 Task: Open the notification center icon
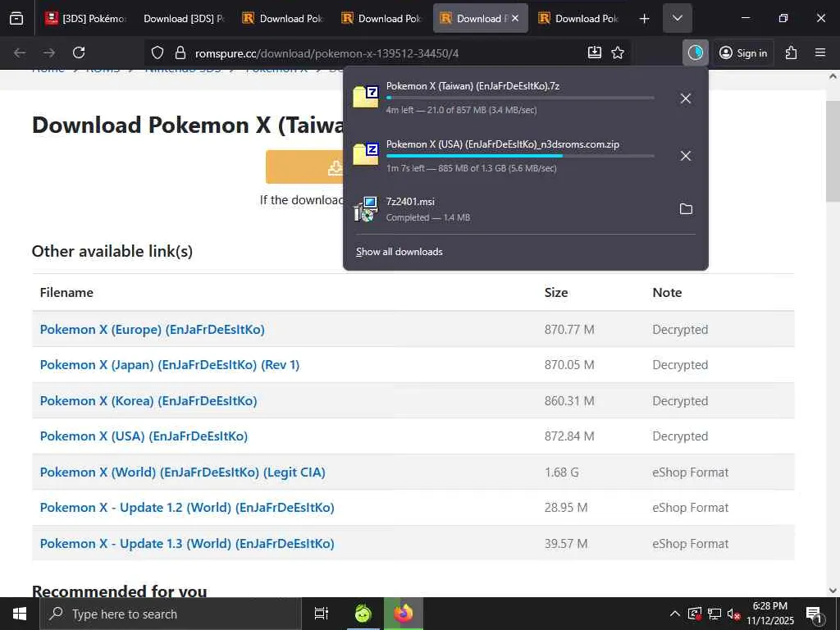814,614
